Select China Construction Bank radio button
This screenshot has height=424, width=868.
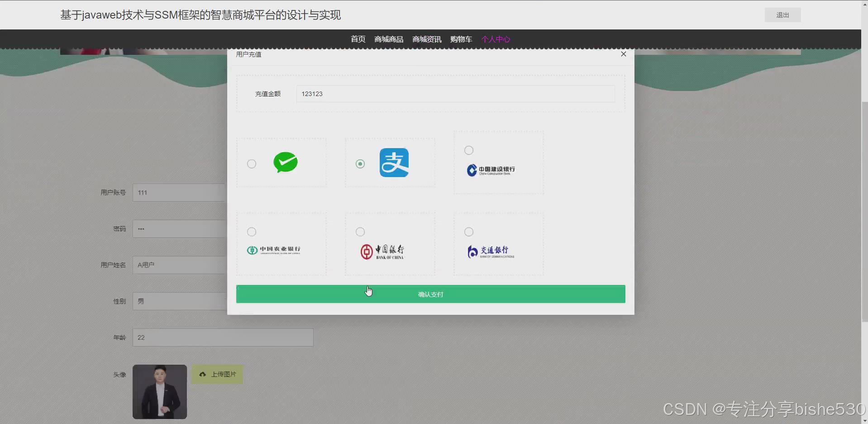469,150
